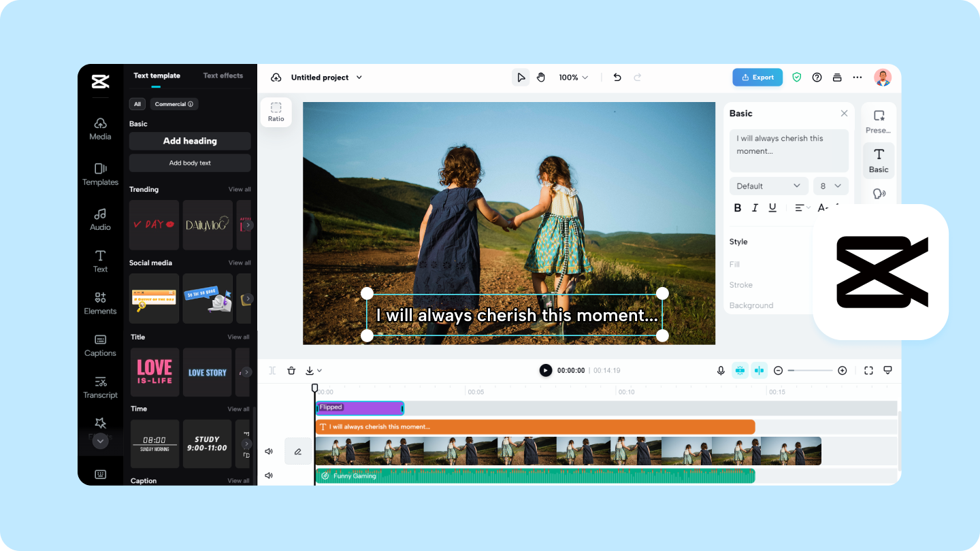
Task: Click the Export button
Action: [x=757, y=78]
